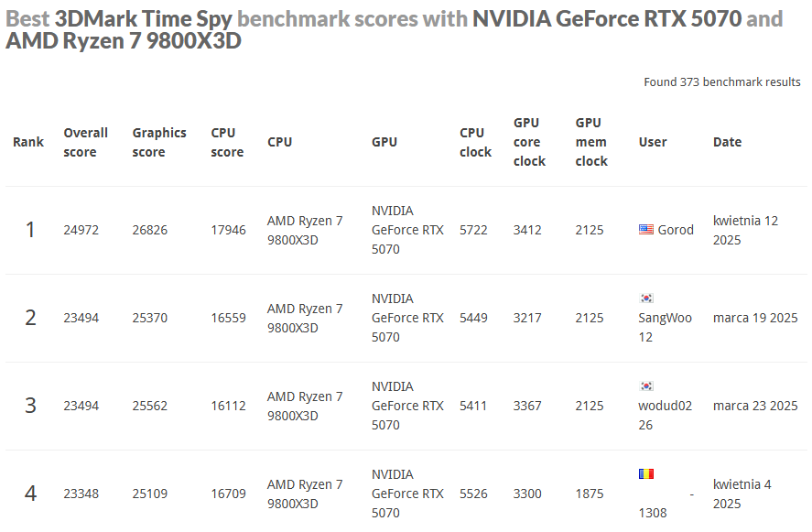Open 3DMark Time Spy in page heading
Viewport: 812px width, 532px height.
point(144,18)
